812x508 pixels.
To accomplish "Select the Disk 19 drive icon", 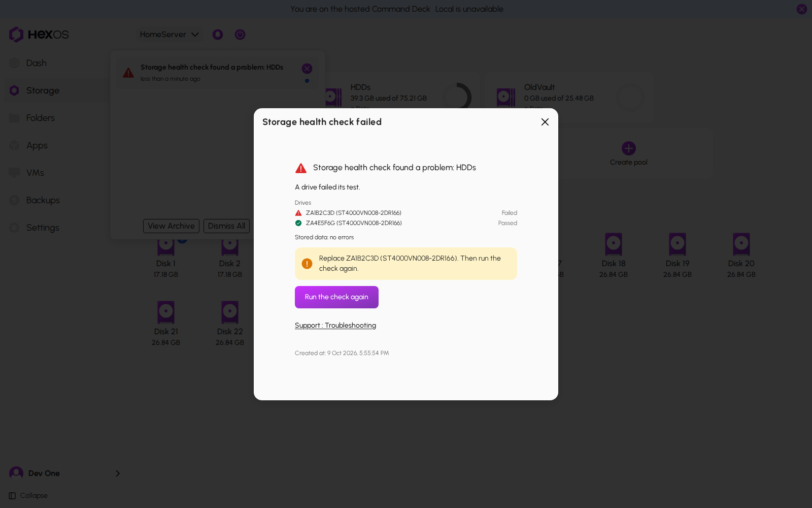I will 678,244.
